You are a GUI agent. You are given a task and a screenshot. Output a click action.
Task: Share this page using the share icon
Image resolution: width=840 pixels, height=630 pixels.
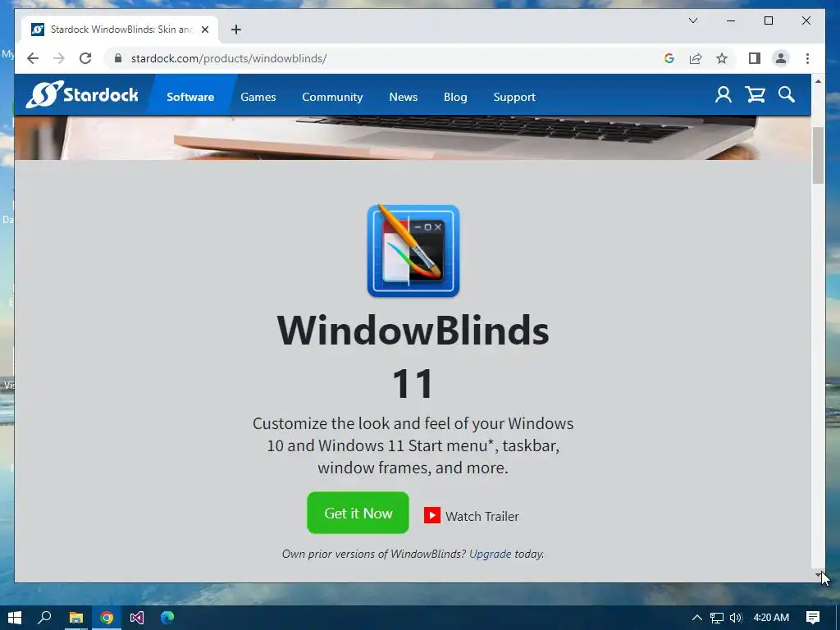696,58
